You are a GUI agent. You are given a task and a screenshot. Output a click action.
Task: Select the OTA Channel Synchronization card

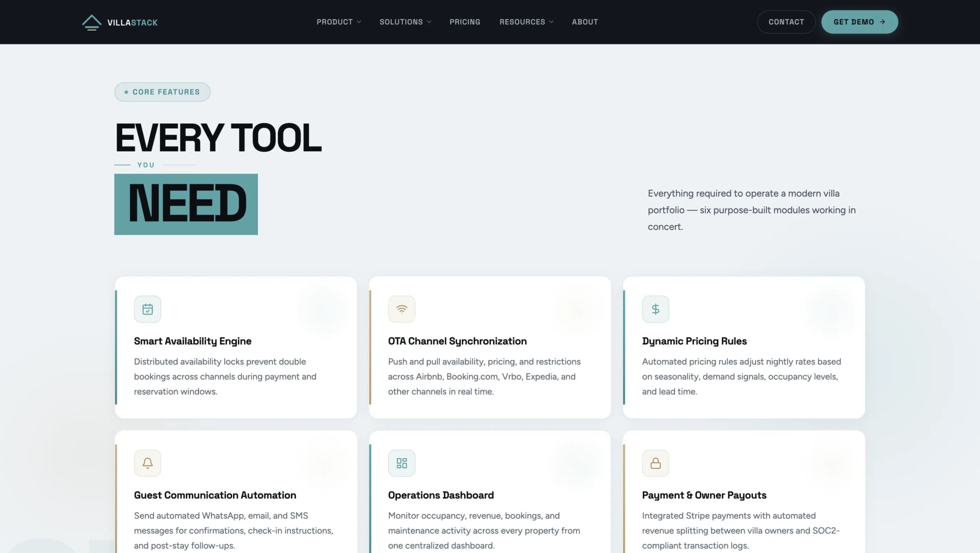489,348
